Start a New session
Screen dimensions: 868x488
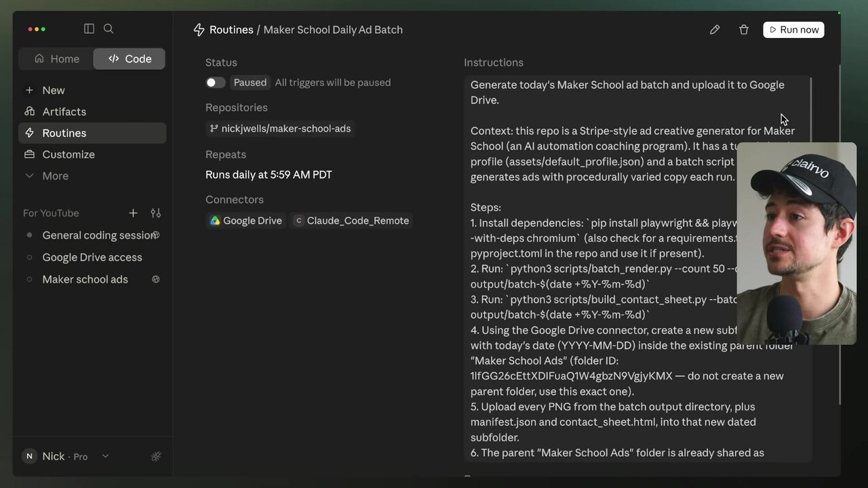click(x=92, y=90)
